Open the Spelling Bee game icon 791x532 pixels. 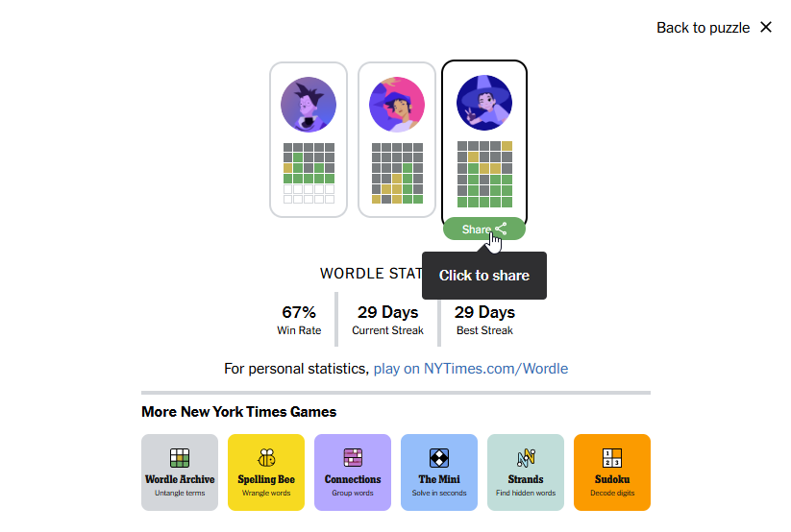pos(266,458)
